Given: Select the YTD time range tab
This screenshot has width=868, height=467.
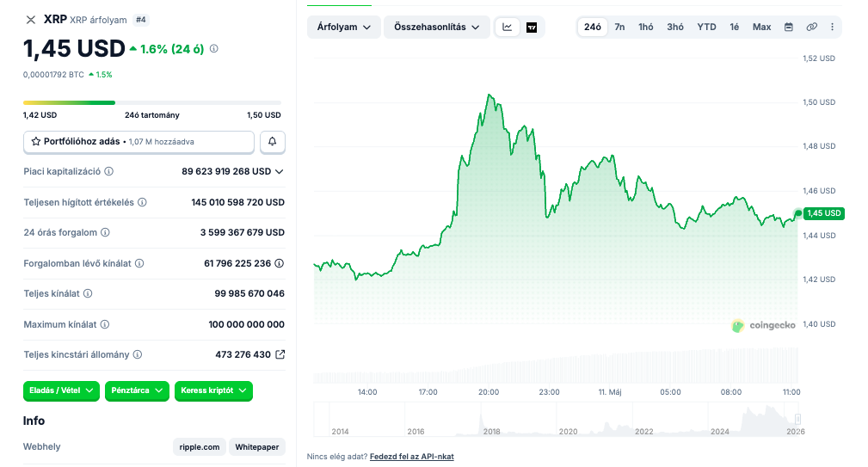Looking at the screenshot, I should pyautogui.click(x=706, y=28).
